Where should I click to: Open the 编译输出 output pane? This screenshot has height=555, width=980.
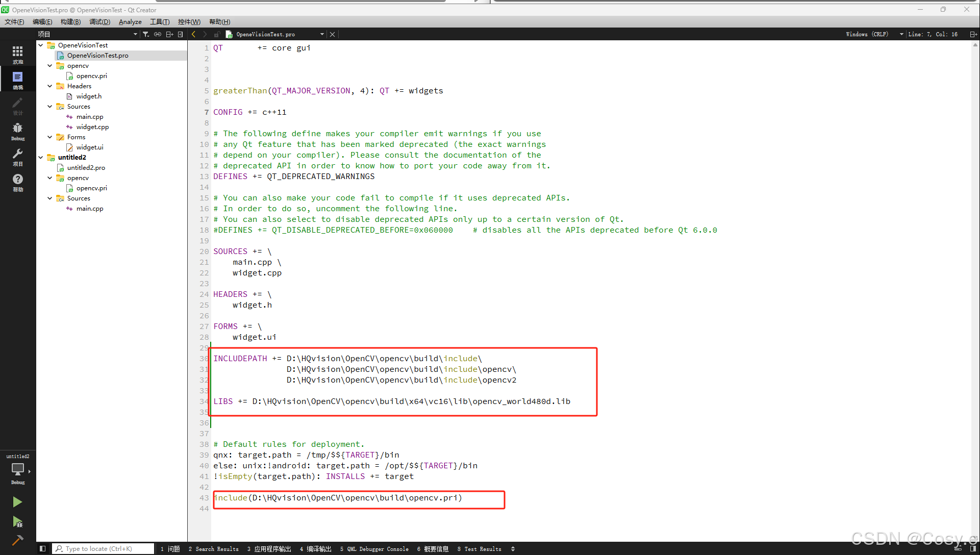click(316, 549)
